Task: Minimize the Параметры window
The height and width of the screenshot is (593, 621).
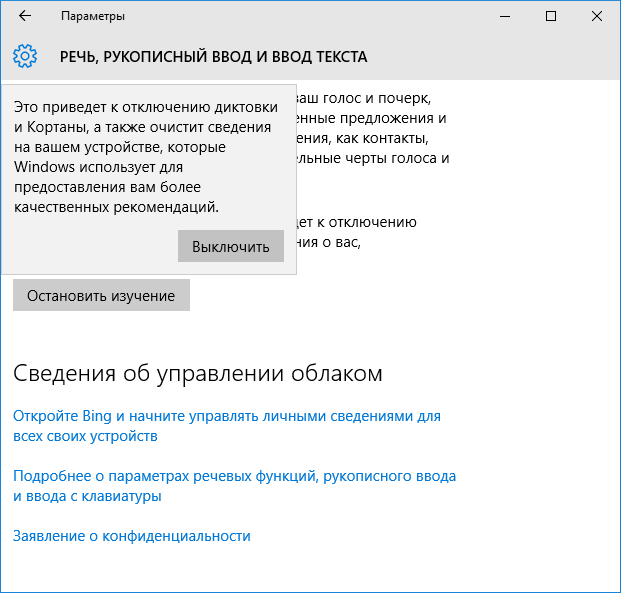Action: click(505, 16)
